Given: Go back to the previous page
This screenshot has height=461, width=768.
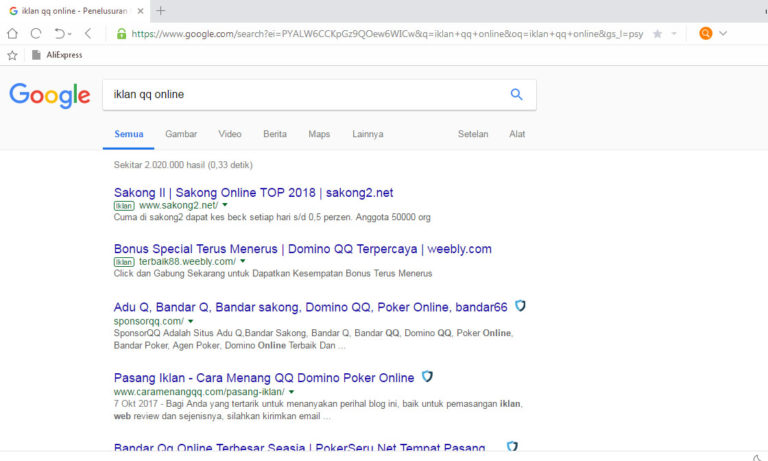Looking at the screenshot, I should coord(88,33).
